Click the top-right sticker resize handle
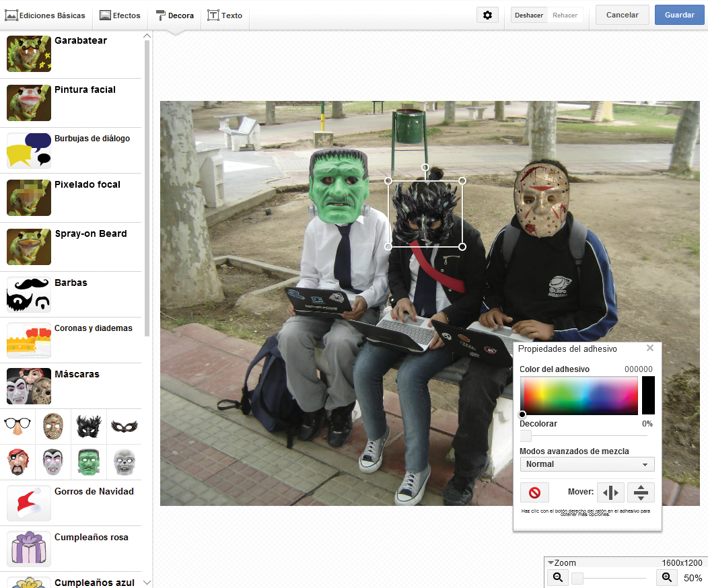The width and height of the screenshot is (708, 588). pos(462,180)
